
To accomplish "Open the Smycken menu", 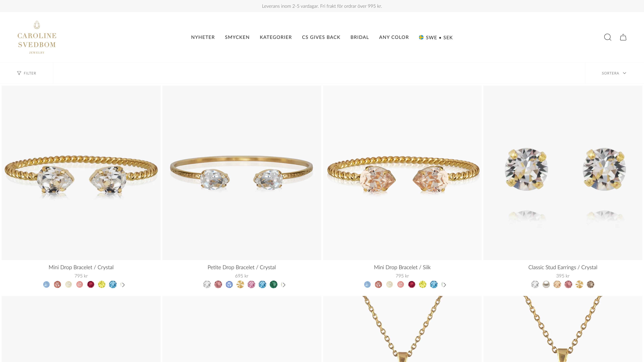I will point(237,37).
